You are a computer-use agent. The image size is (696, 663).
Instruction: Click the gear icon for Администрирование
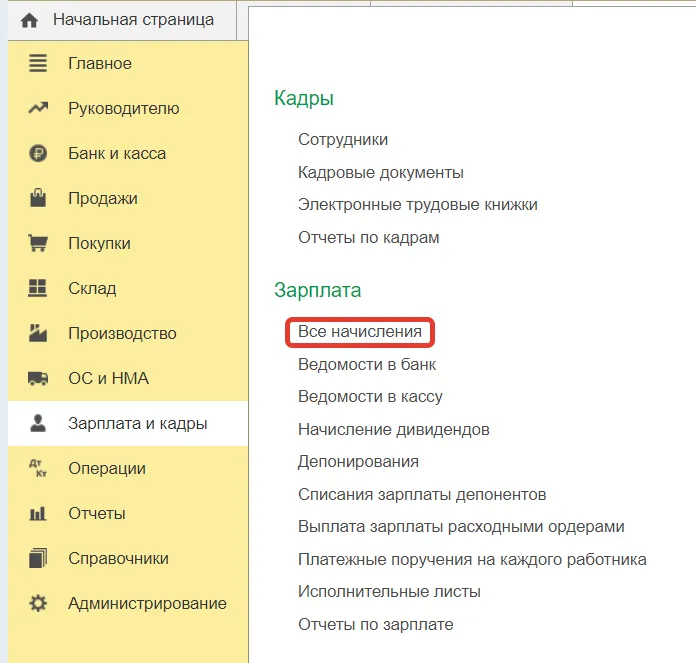[x=38, y=603]
